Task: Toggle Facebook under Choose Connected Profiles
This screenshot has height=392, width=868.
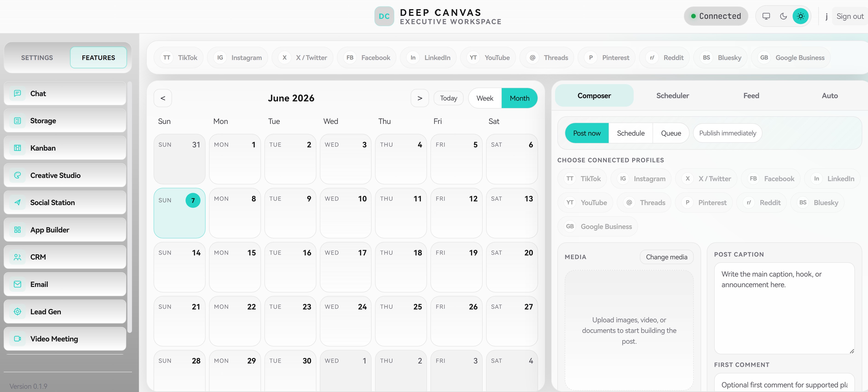Action: (771, 179)
